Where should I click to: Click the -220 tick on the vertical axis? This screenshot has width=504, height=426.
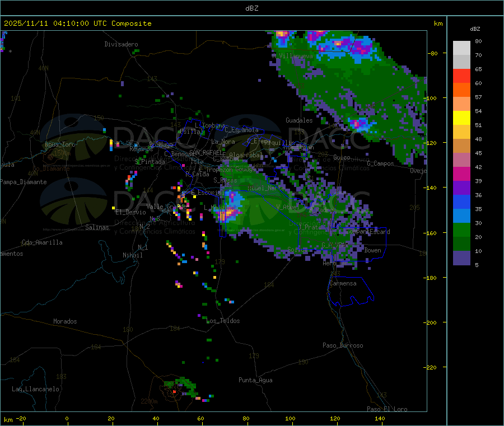[x=431, y=368]
